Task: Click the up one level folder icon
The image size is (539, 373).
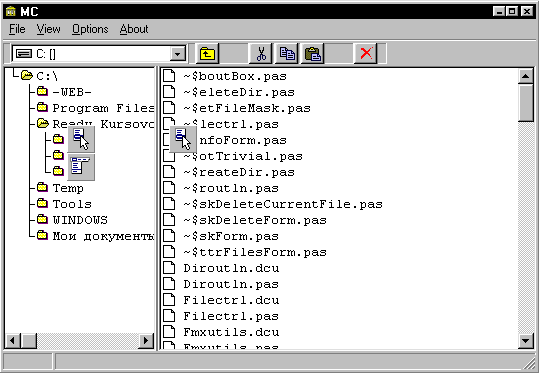Action: (x=207, y=54)
